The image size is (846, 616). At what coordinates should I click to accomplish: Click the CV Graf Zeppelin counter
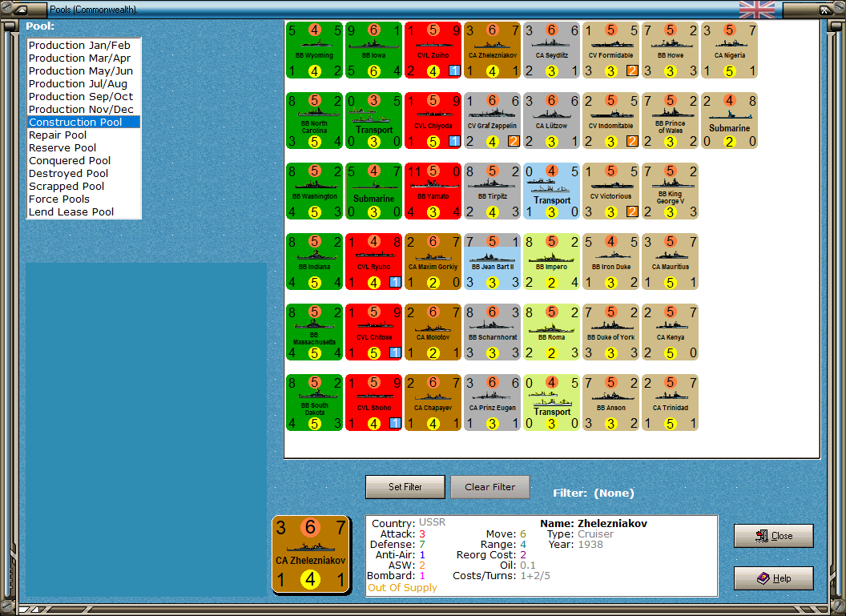tap(493, 121)
